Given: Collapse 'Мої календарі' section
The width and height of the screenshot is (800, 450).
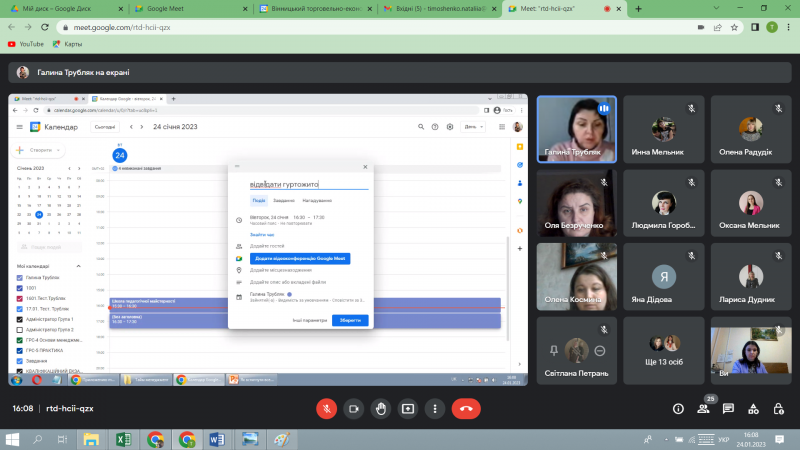Looking at the screenshot, I should pos(79,266).
